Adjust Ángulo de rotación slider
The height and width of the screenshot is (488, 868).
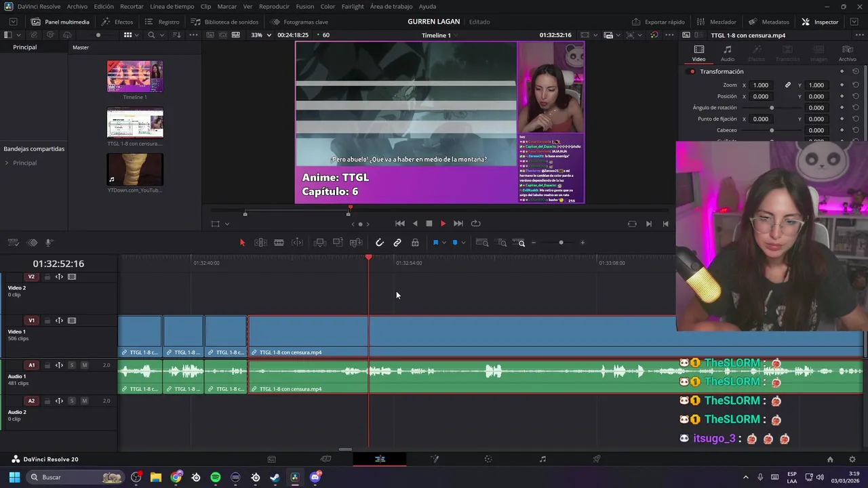[x=772, y=108]
